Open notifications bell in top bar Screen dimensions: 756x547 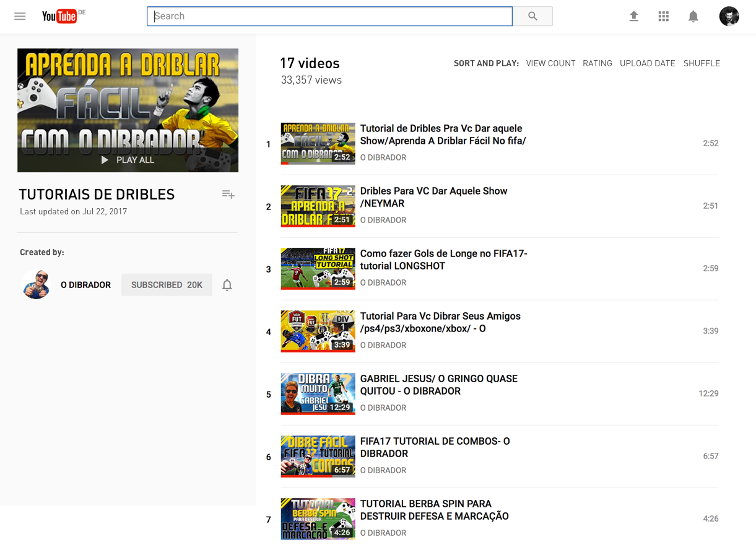pyautogui.click(x=693, y=16)
